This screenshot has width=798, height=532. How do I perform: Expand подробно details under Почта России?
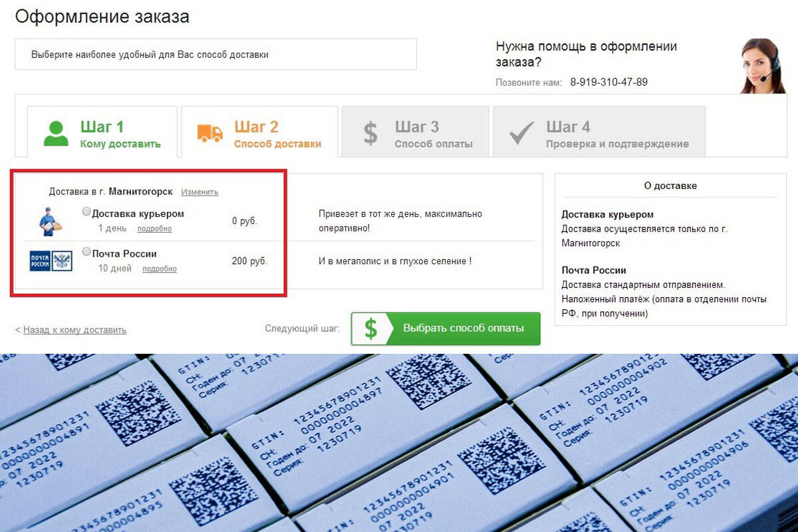(x=160, y=269)
